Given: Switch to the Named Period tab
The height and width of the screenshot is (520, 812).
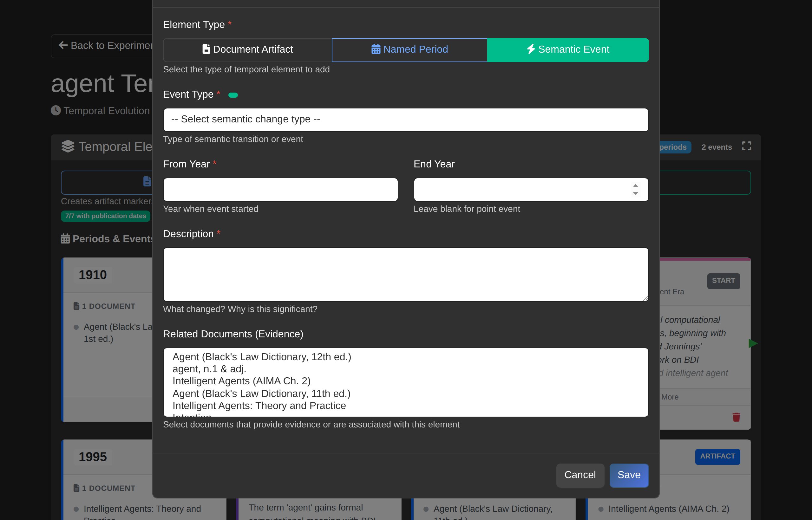Looking at the screenshot, I should (x=409, y=49).
